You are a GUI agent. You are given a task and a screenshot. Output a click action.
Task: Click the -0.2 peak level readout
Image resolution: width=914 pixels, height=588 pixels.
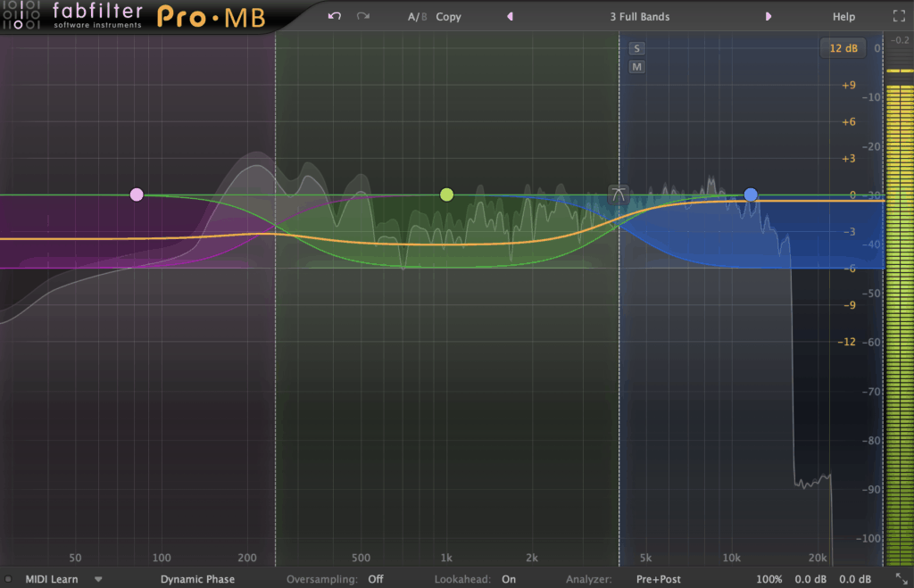pos(900,40)
